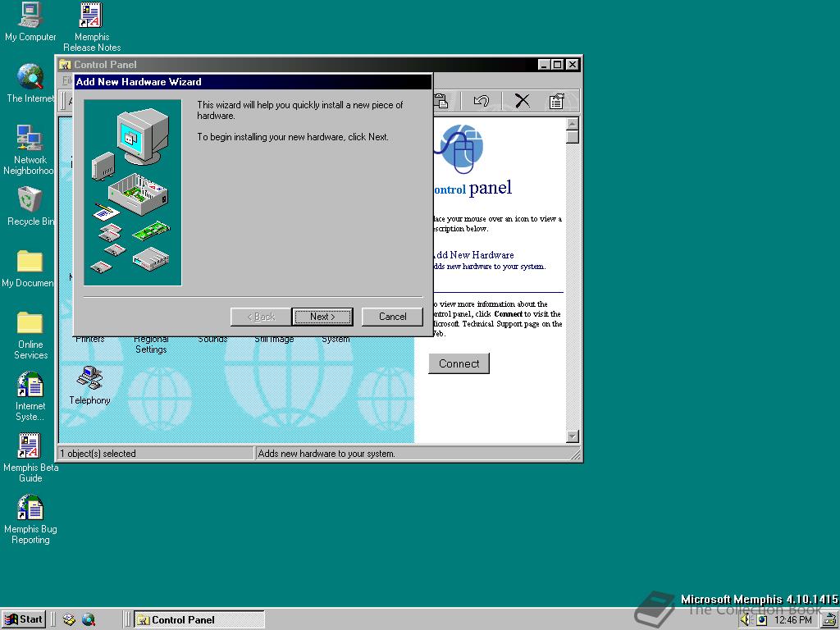This screenshot has height=630, width=840.
Task: Select The Internet desktop icon
Action: [x=30, y=84]
